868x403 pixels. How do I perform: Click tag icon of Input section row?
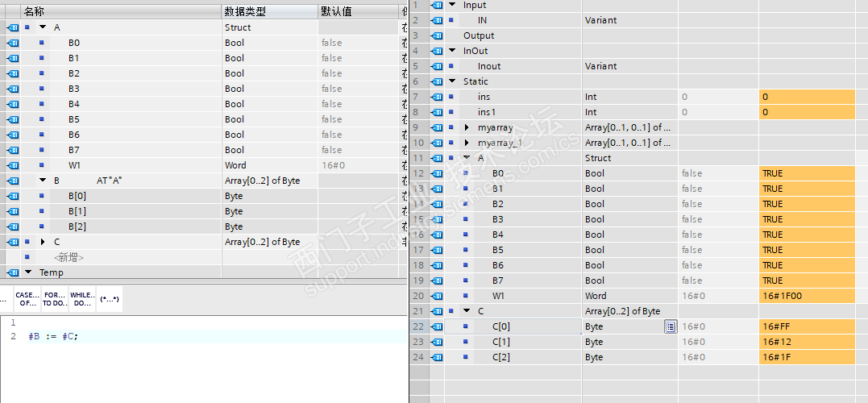tap(437, 5)
